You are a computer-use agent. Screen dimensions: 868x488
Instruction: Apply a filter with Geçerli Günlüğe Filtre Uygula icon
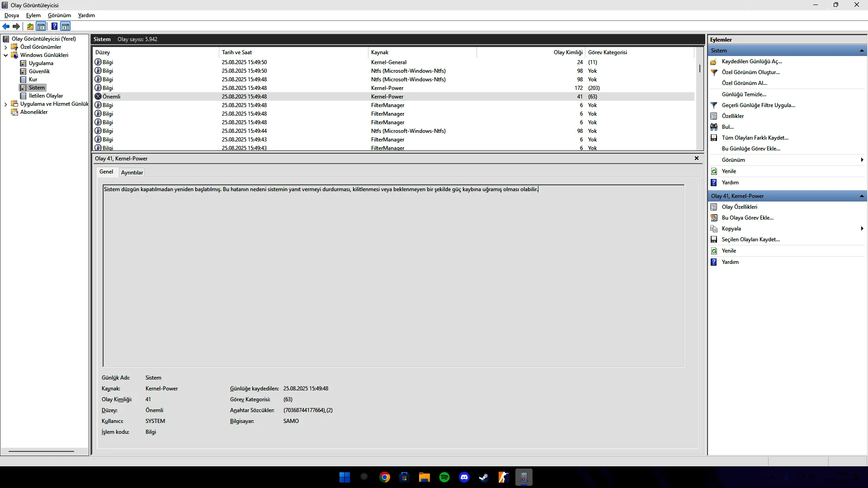(714, 105)
